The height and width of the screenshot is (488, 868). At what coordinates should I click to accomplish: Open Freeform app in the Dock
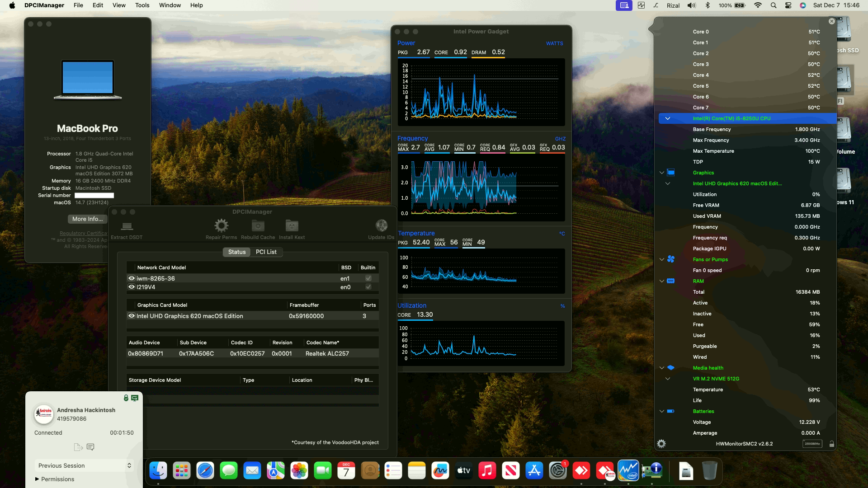[440, 471]
